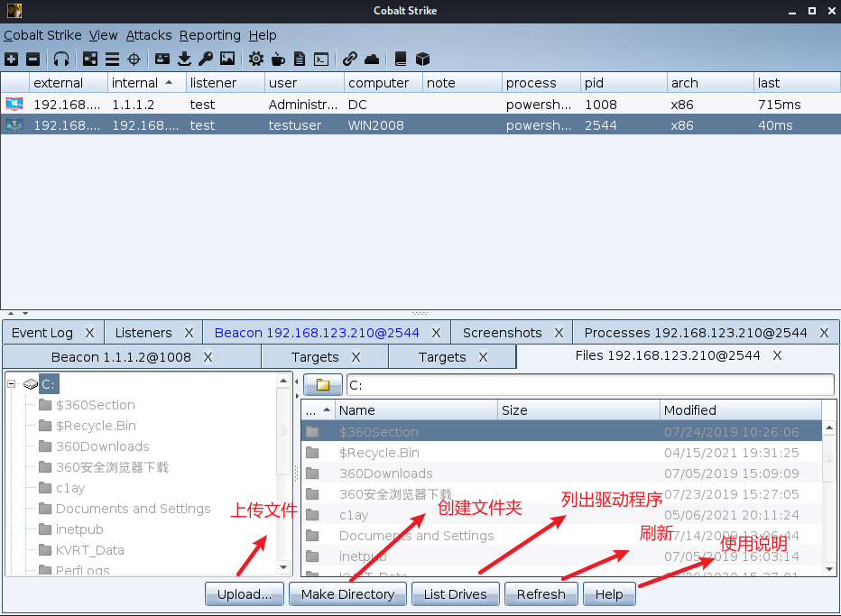Sort files by Name column header

pyautogui.click(x=416, y=410)
